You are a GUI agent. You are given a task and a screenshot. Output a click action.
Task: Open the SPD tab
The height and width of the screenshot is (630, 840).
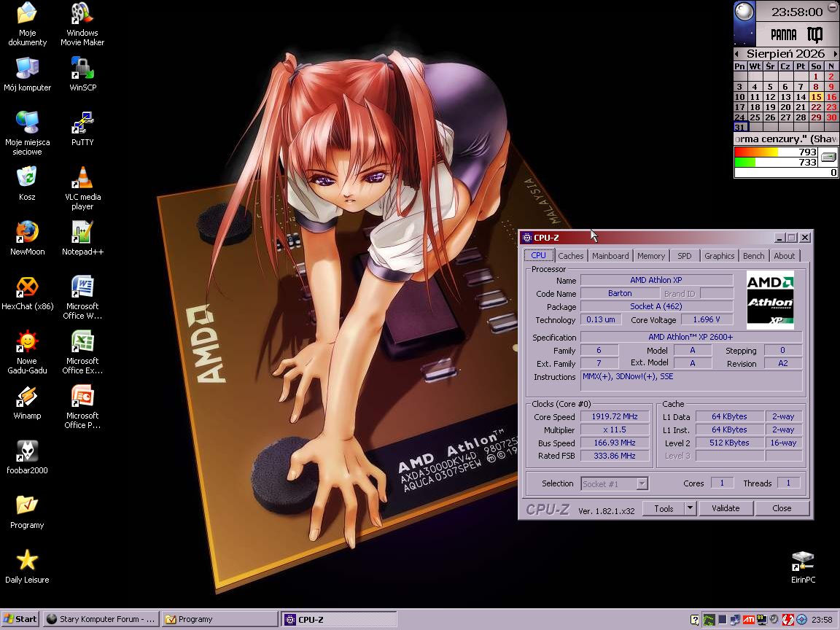tap(684, 256)
